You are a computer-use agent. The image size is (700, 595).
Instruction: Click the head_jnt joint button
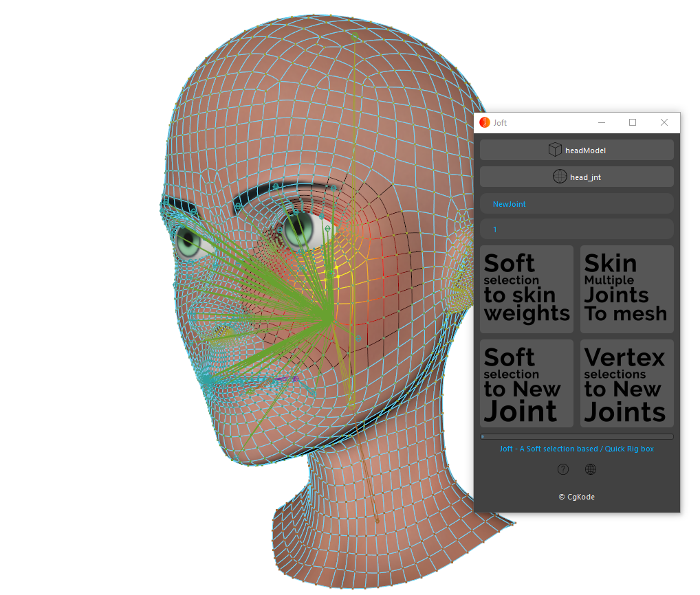(576, 177)
